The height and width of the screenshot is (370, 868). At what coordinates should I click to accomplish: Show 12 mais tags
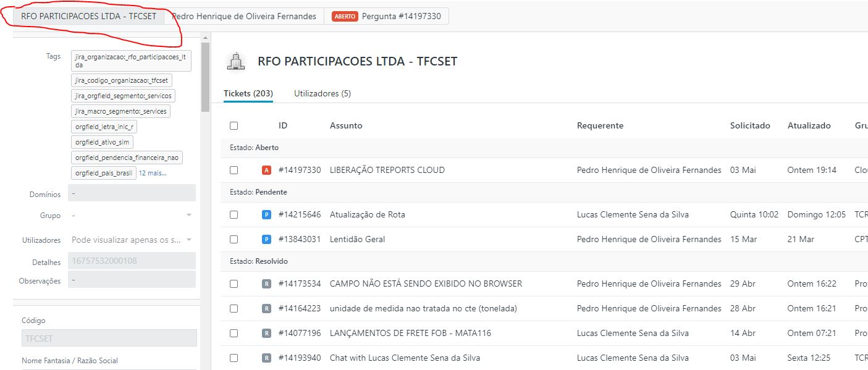[x=152, y=173]
